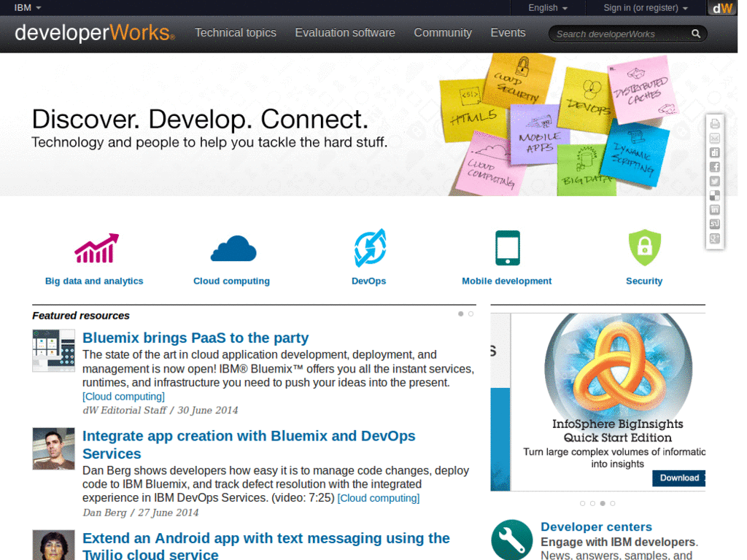Click the blue cloud icon
The image size is (747, 560).
pyautogui.click(x=233, y=248)
